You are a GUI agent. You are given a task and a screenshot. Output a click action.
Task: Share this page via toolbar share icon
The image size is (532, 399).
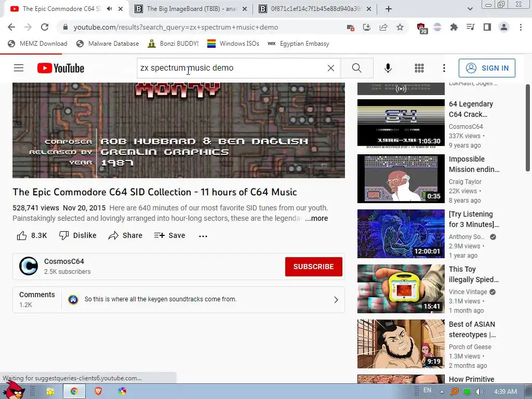click(383, 27)
